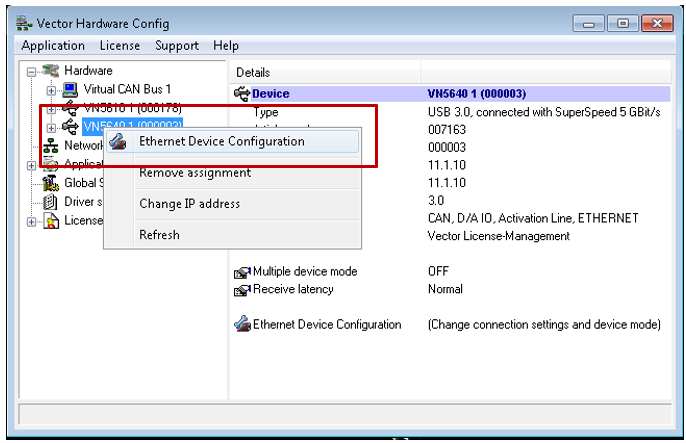The width and height of the screenshot is (686, 443).
Task: Open the License menu
Action: click(x=120, y=45)
